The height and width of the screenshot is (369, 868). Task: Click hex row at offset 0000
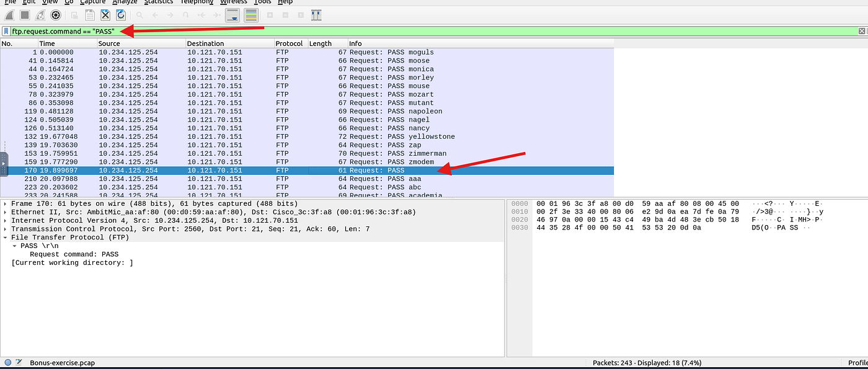pyautogui.click(x=667, y=203)
